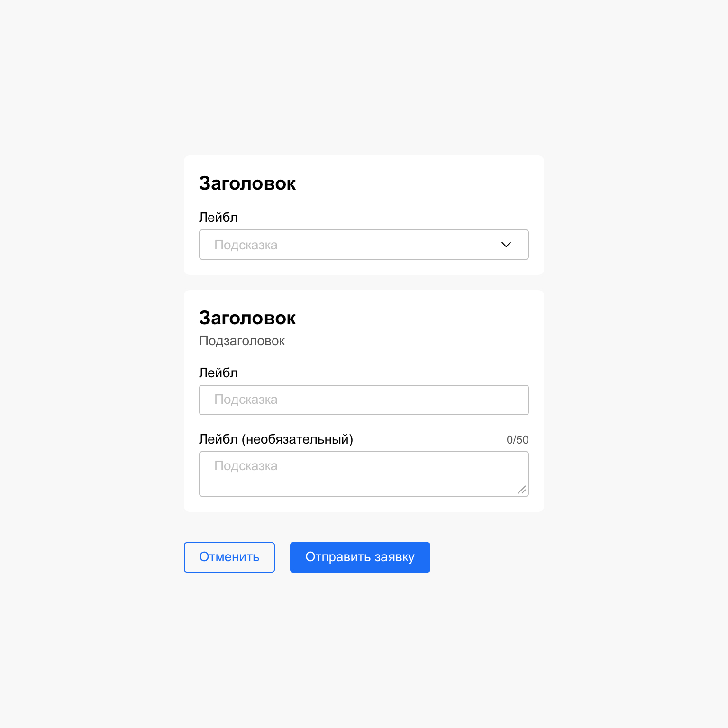Click the Отправить заявку button
Image resolution: width=728 pixels, height=728 pixels.
point(360,557)
